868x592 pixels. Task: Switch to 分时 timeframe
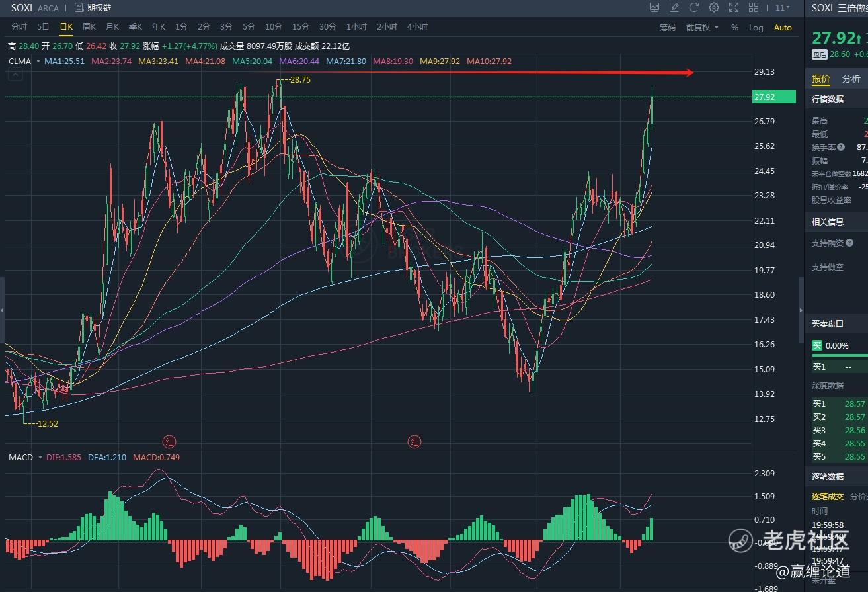coord(19,27)
